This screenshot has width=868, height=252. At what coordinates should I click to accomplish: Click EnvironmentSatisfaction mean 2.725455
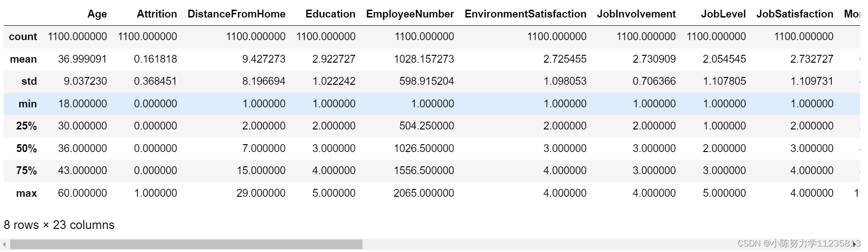pos(565,59)
